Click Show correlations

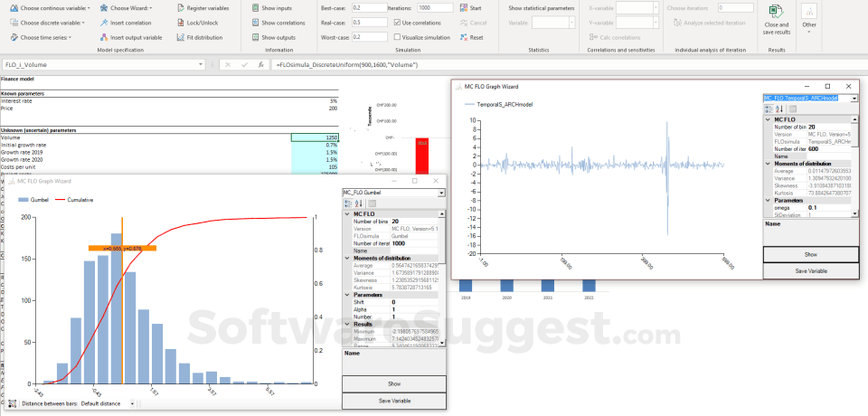point(278,23)
